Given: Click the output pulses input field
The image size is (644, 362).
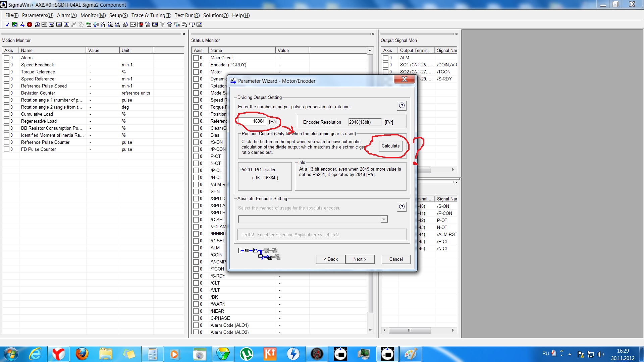Looking at the screenshot, I should click(253, 121).
